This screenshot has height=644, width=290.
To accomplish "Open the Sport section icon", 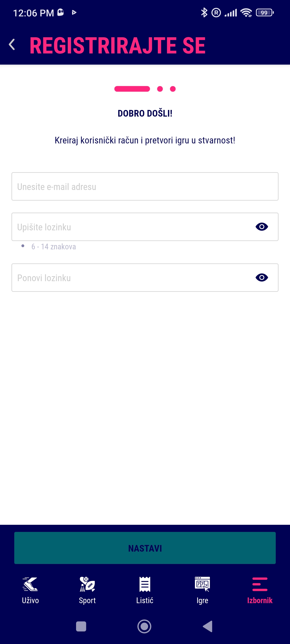I will coord(87,584).
